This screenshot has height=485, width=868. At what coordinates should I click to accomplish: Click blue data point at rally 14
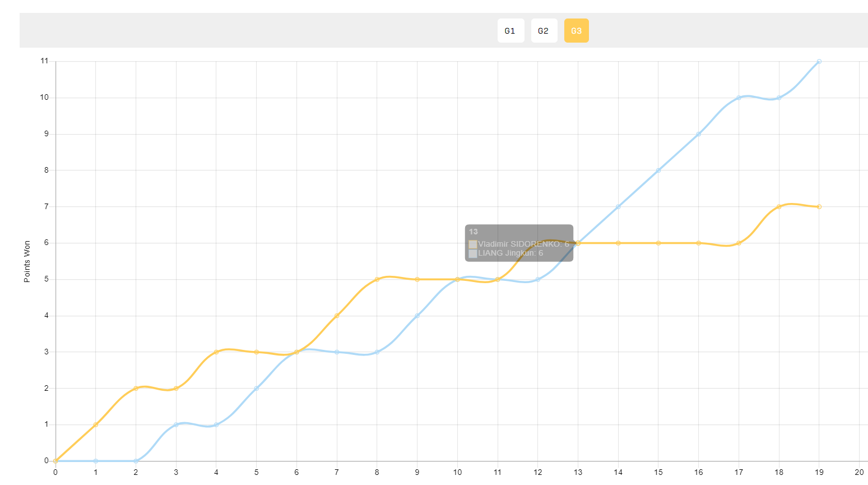618,207
